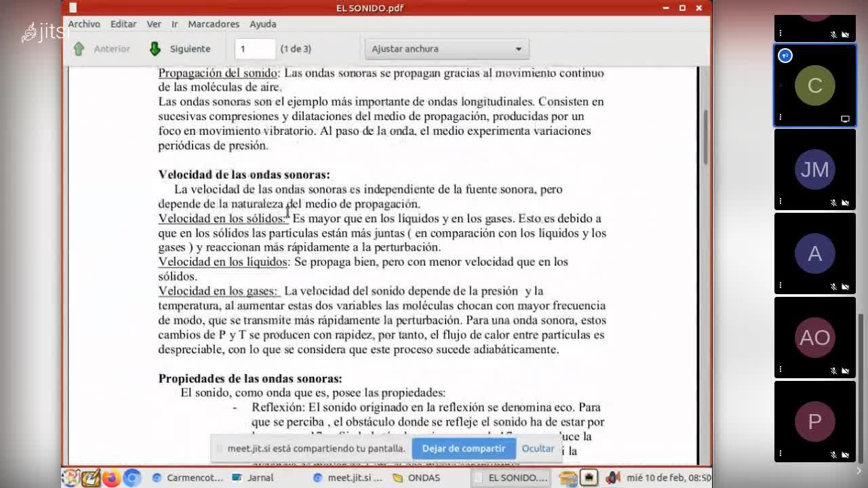Click the date and time clock

coord(669,478)
